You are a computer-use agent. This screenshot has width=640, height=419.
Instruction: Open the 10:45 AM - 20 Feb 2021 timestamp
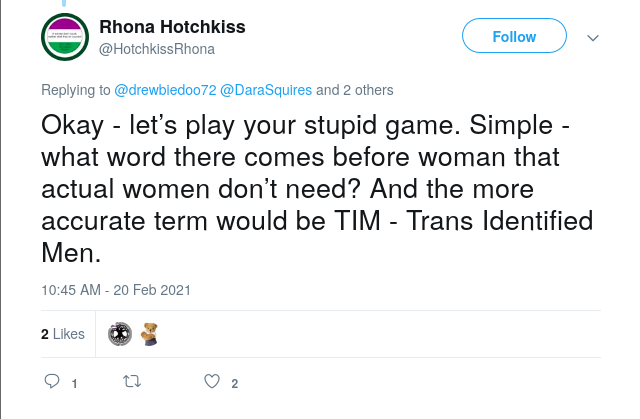[x=115, y=290]
